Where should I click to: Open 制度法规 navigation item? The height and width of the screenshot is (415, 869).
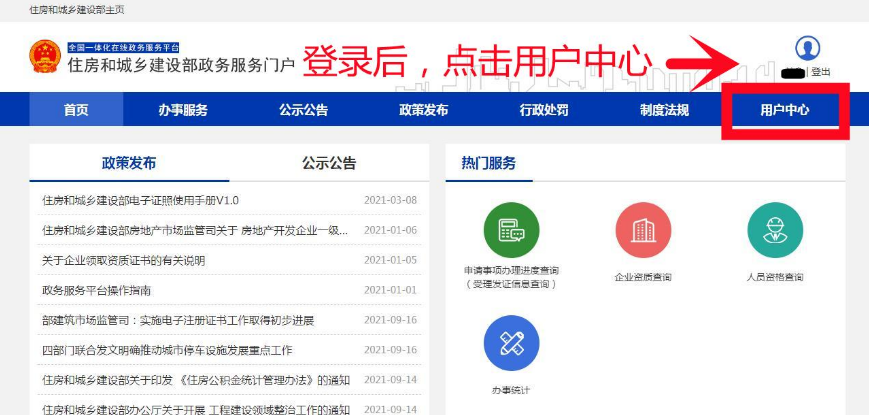pos(664,110)
